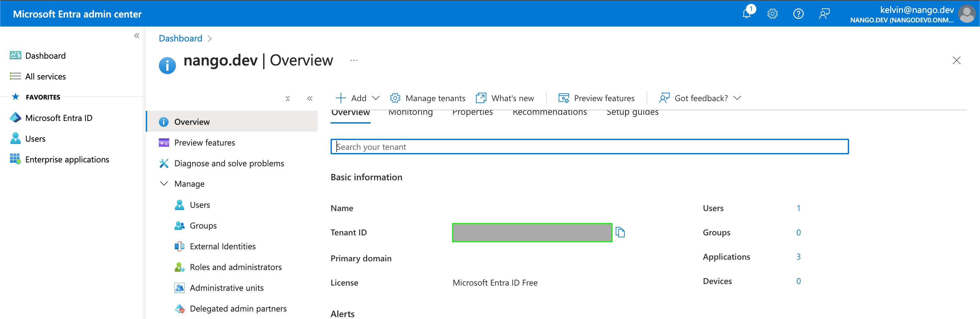This screenshot has height=319, width=980.
Task: Open the Applications count link
Action: click(x=799, y=257)
